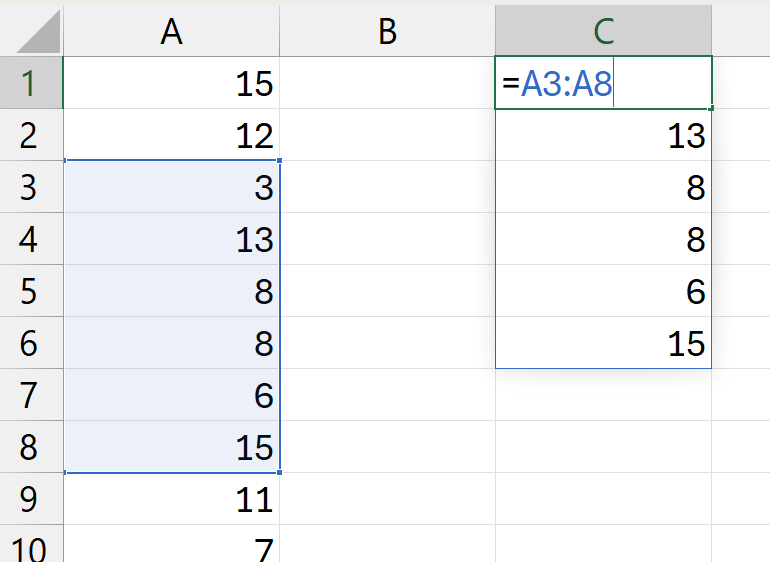Click cell A2 containing 12
Viewport: 770px width, 562px height.
click(x=171, y=135)
